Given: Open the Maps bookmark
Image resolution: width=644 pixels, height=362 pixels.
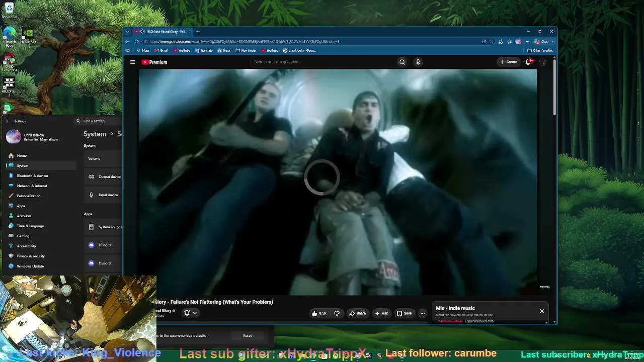Looking at the screenshot, I should [142, 51].
